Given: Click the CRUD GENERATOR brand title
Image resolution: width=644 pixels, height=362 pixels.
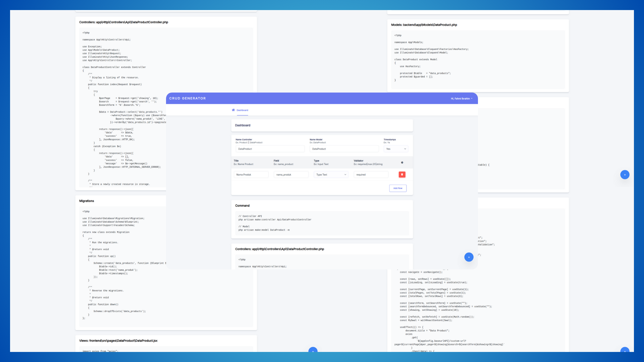Looking at the screenshot, I should click(187, 98).
